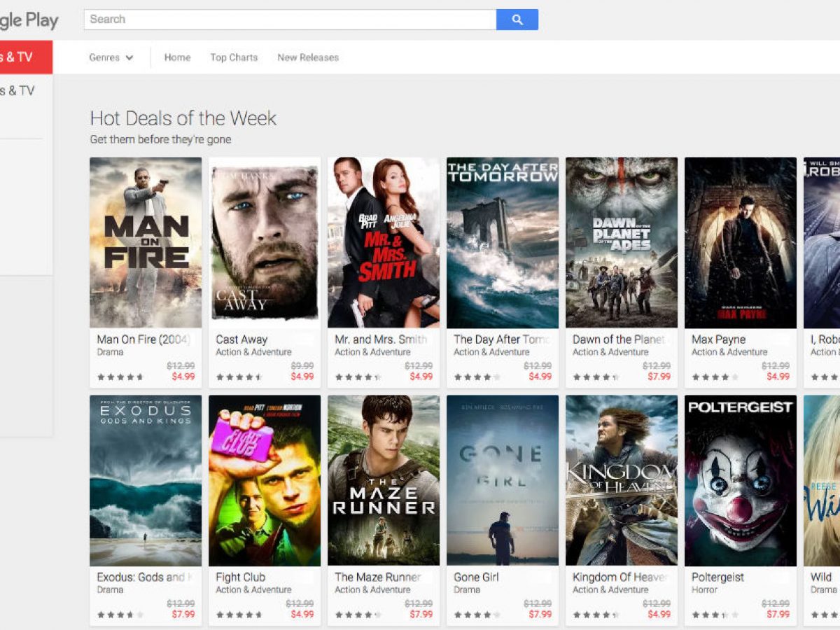The width and height of the screenshot is (840, 630).
Task: Open the Poltergeist clown poster
Action: 741,480
